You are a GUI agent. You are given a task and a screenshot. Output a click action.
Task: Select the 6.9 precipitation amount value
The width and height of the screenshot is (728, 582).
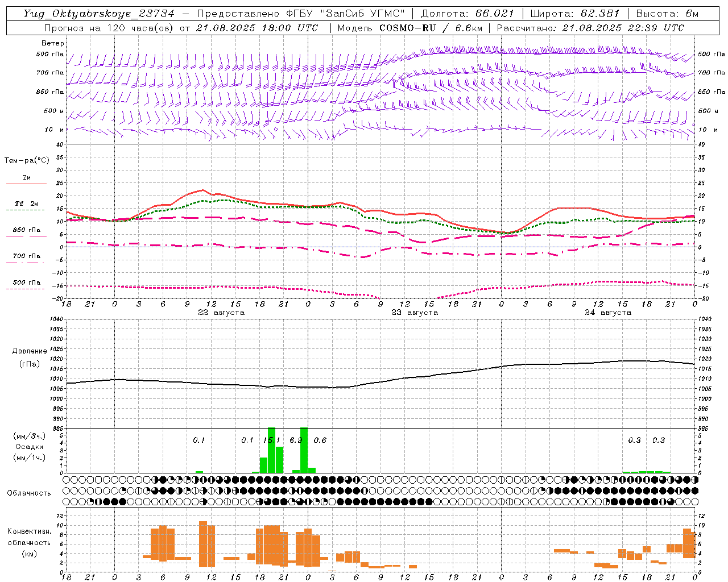click(x=296, y=440)
